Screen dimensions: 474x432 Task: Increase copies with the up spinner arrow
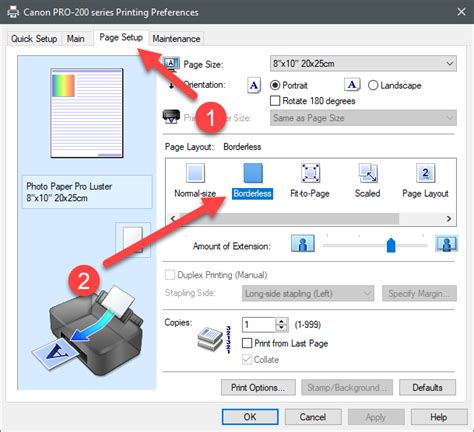click(x=282, y=321)
